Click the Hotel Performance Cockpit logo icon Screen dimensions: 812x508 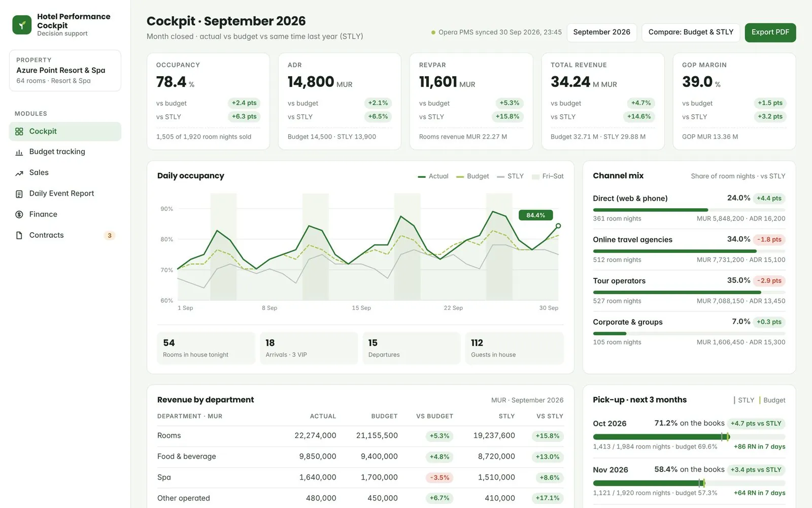22,24
